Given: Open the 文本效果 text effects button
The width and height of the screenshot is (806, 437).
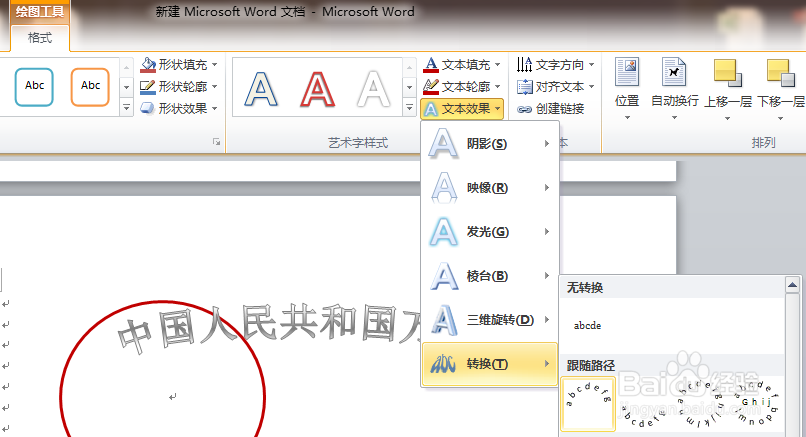Looking at the screenshot, I should [462, 108].
